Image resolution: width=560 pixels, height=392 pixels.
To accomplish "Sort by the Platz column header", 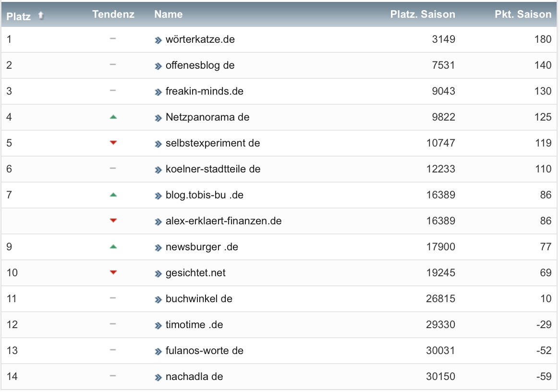I will click(x=19, y=16).
